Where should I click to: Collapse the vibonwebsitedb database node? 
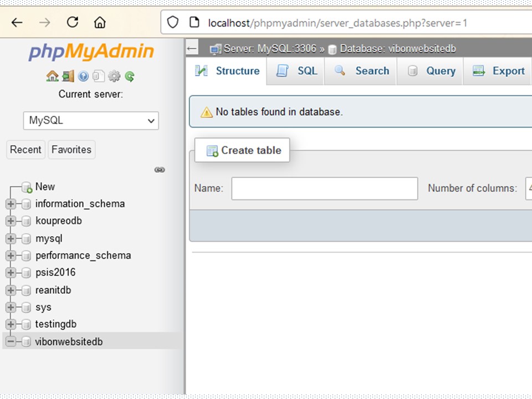11,342
